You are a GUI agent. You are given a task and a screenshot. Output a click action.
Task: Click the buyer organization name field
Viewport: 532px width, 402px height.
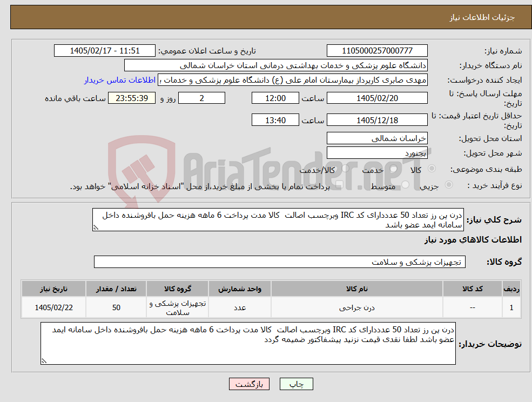276,65
